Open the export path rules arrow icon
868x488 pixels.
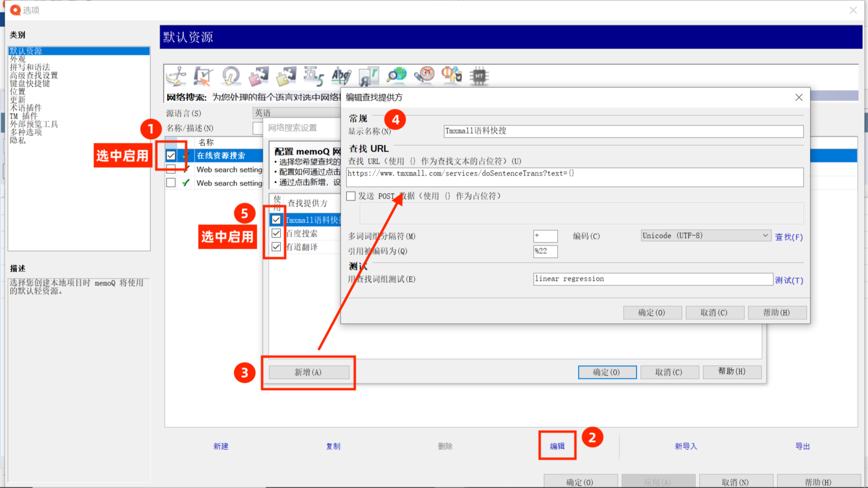tap(231, 76)
